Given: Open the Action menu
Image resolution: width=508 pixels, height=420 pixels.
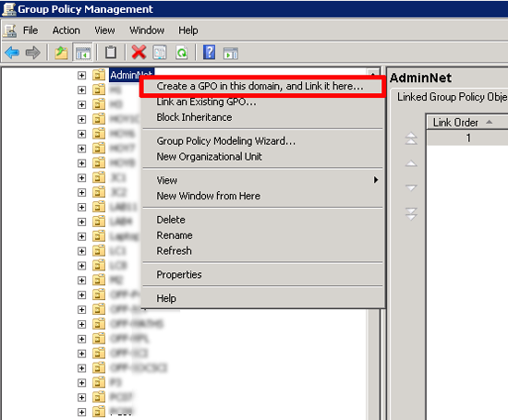Looking at the screenshot, I should tap(67, 30).
